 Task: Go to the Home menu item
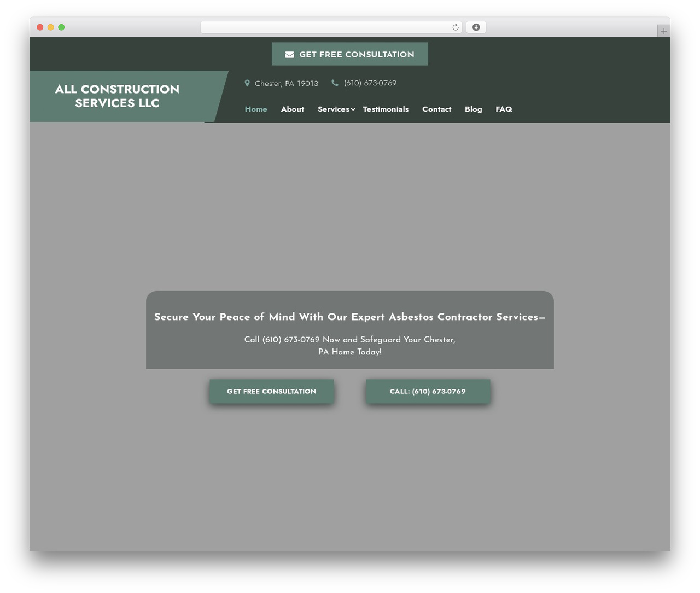[256, 109]
